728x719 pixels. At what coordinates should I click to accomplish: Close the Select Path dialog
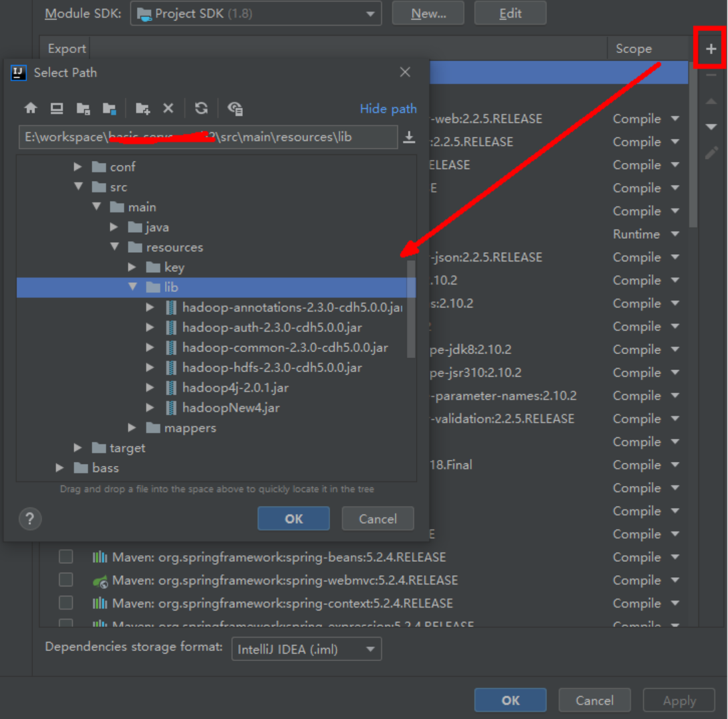(x=405, y=72)
